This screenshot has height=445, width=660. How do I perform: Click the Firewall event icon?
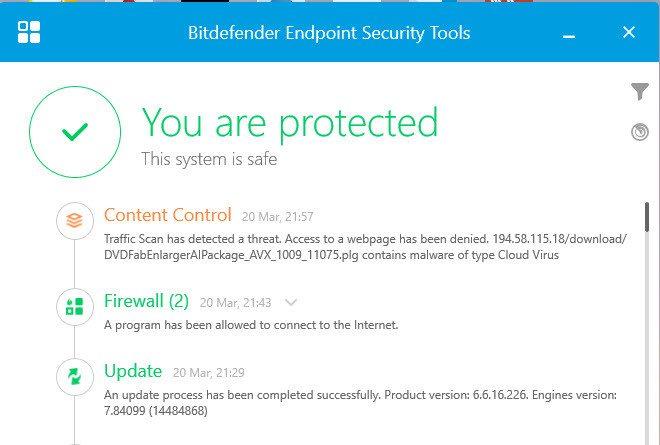coord(74,307)
